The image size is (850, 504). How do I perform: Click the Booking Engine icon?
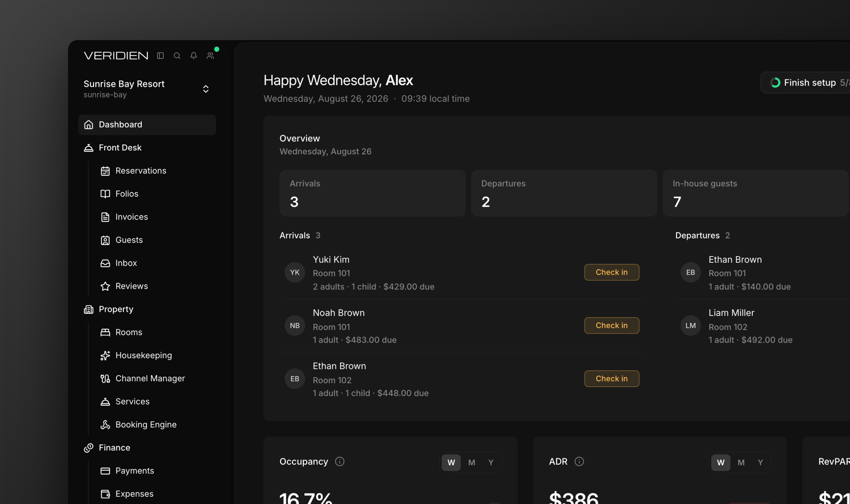(x=105, y=425)
